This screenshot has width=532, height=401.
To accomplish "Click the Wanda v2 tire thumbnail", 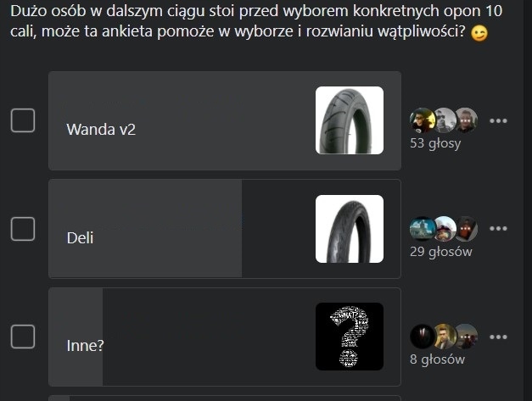I will (x=350, y=120).
